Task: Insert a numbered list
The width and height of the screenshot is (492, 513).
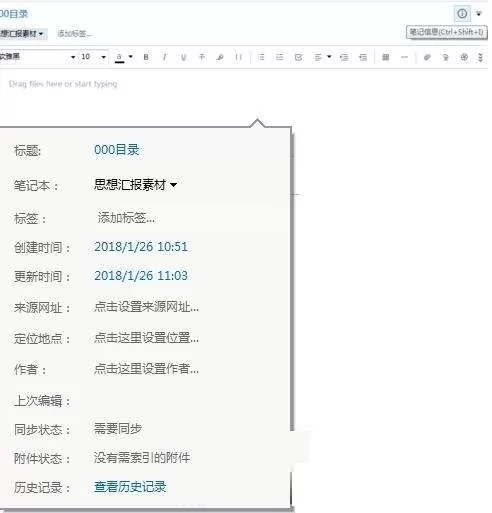Action: 280,57
